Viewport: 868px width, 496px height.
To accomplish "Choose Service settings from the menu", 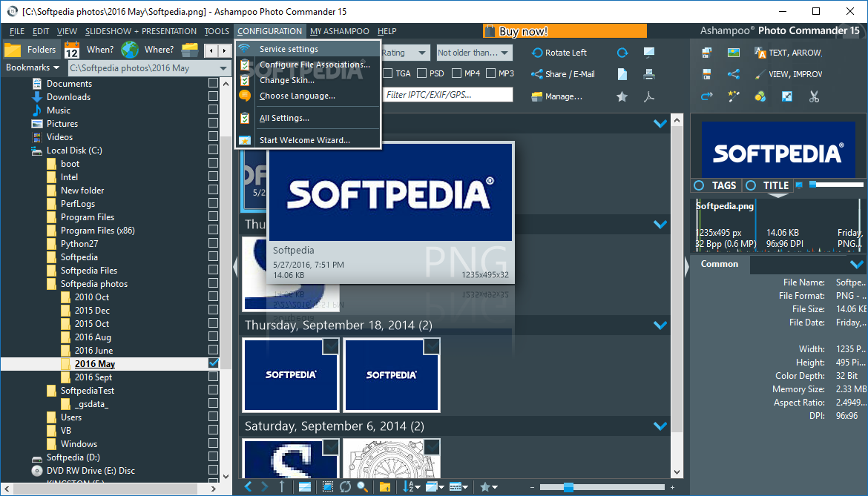I will 309,49.
